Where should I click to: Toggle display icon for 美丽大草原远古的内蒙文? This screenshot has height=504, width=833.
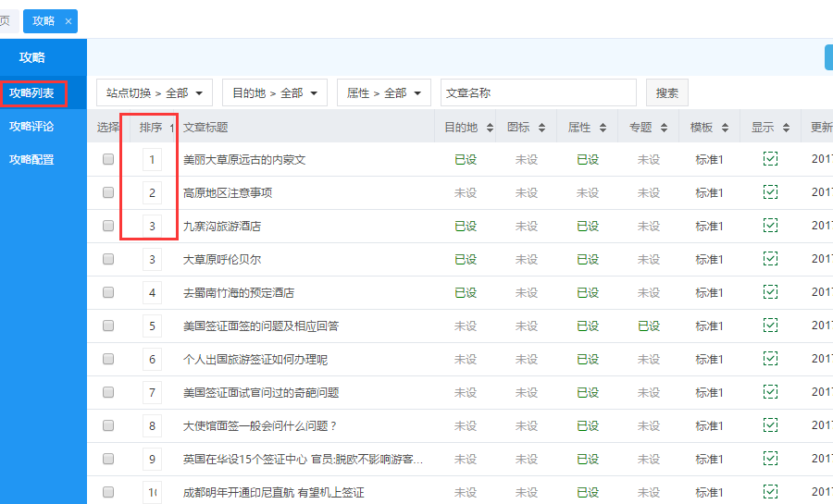[x=770, y=159]
